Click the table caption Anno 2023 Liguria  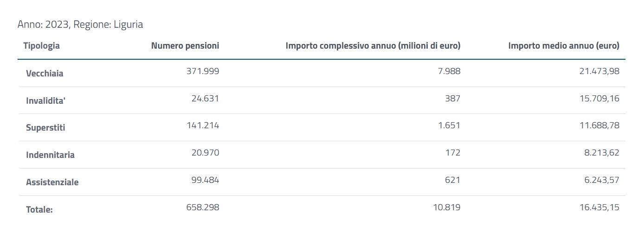(80, 25)
